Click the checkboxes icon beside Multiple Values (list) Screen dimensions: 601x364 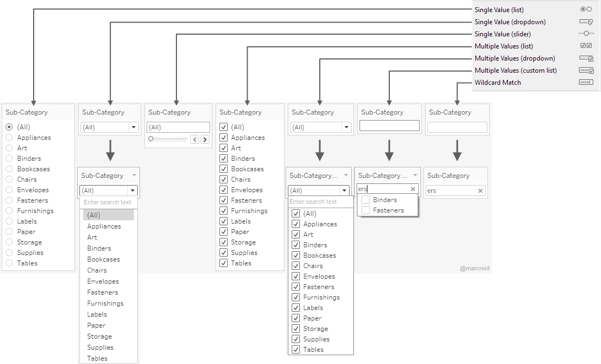(586, 46)
